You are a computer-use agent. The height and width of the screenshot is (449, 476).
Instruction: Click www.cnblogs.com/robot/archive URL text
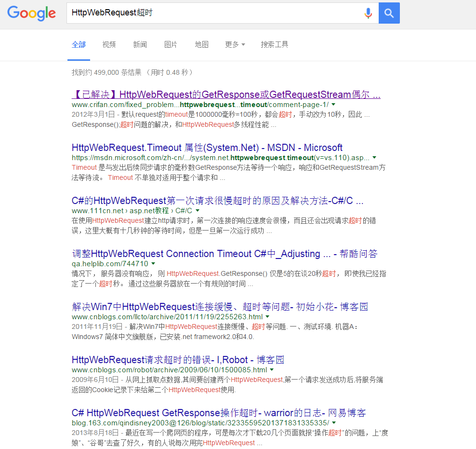[x=170, y=370]
